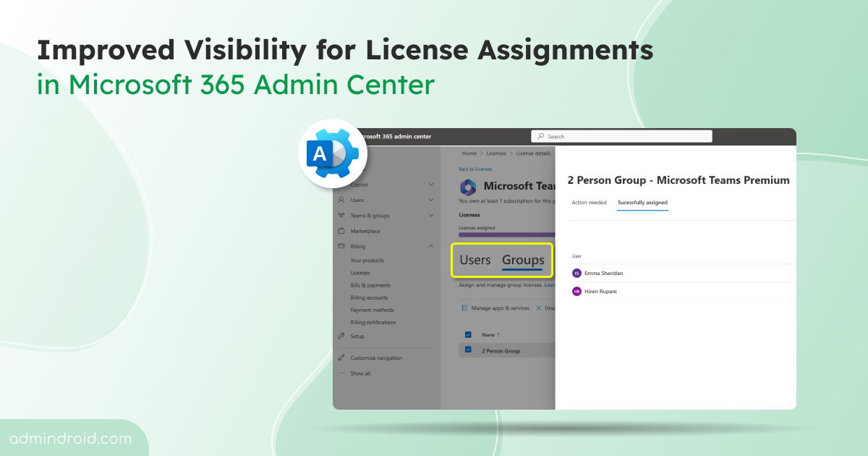Open Users from the left navigation icon
The width and height of the screenshot is (868, 456).
click(340, 199)
